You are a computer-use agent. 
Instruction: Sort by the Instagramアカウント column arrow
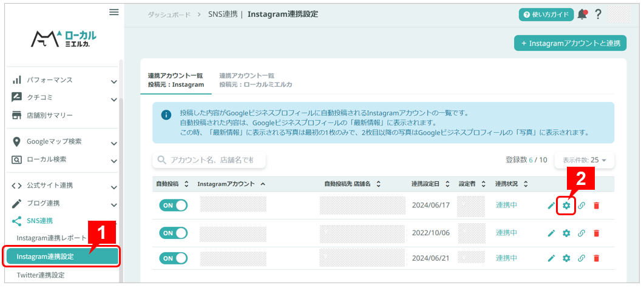262,184
